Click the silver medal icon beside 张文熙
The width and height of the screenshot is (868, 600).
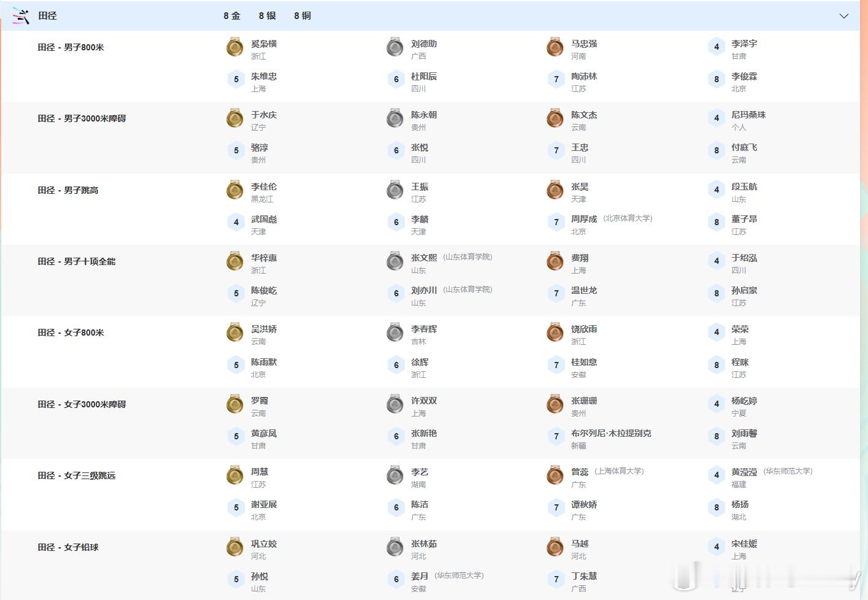395,261
